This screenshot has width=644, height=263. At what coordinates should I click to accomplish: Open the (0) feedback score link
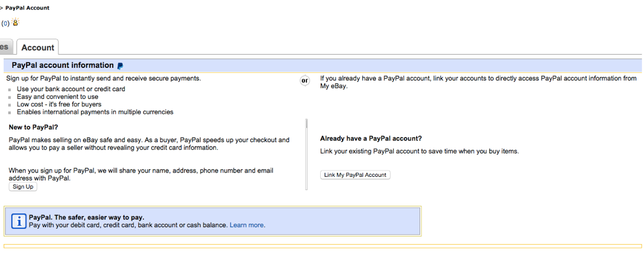pos(5,23)
